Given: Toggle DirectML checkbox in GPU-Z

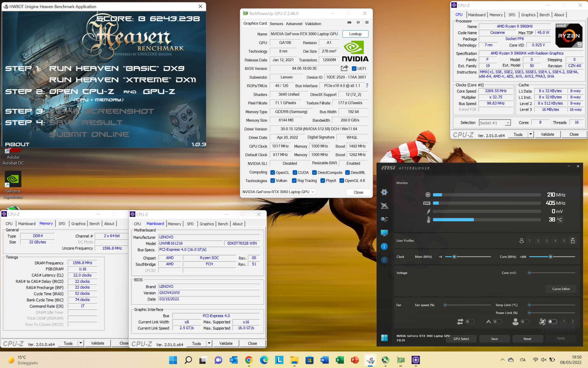Looking at the screenshot, I should coord(348,172).
